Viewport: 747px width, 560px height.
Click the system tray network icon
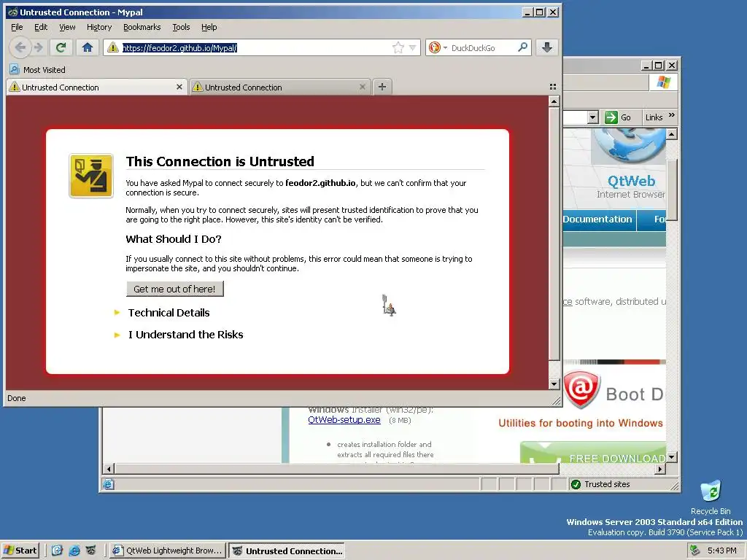click(x=695, y=551)
